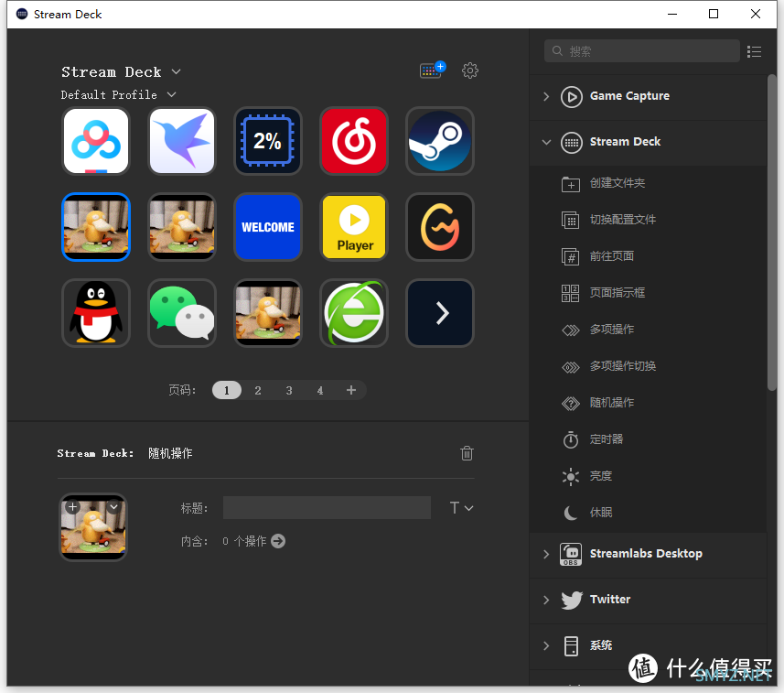Click the 搜索 search field

click(642, 51)
